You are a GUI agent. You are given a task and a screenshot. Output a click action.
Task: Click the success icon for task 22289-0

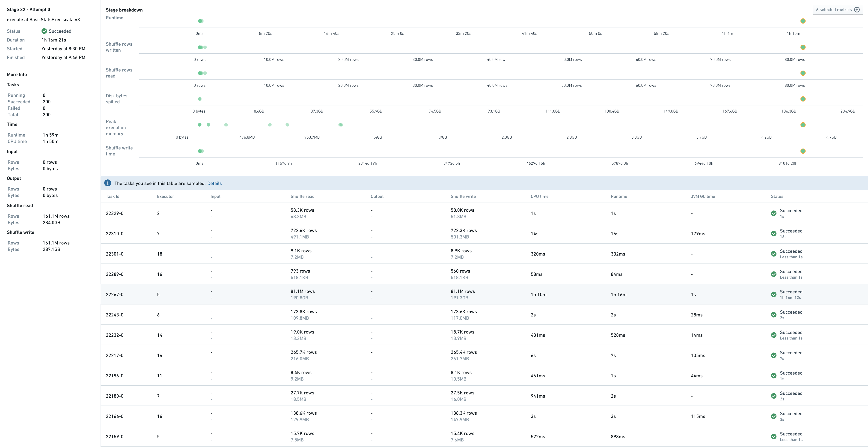click(x=774, y=274)
